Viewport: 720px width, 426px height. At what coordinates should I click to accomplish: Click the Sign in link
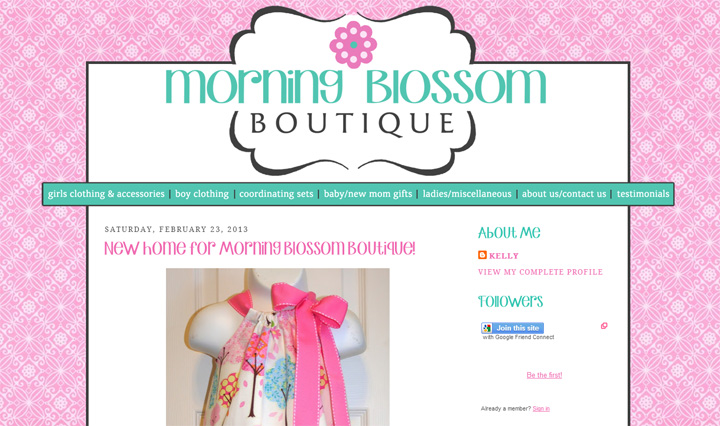[541, 409]
